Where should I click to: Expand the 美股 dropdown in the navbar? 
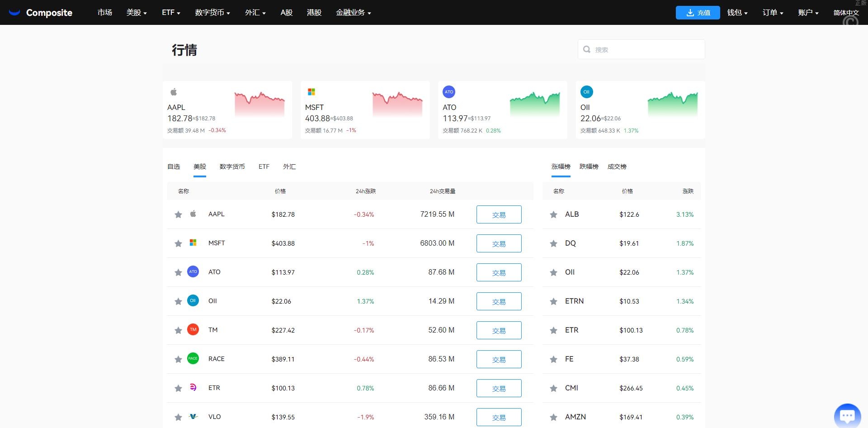(137, 12)
